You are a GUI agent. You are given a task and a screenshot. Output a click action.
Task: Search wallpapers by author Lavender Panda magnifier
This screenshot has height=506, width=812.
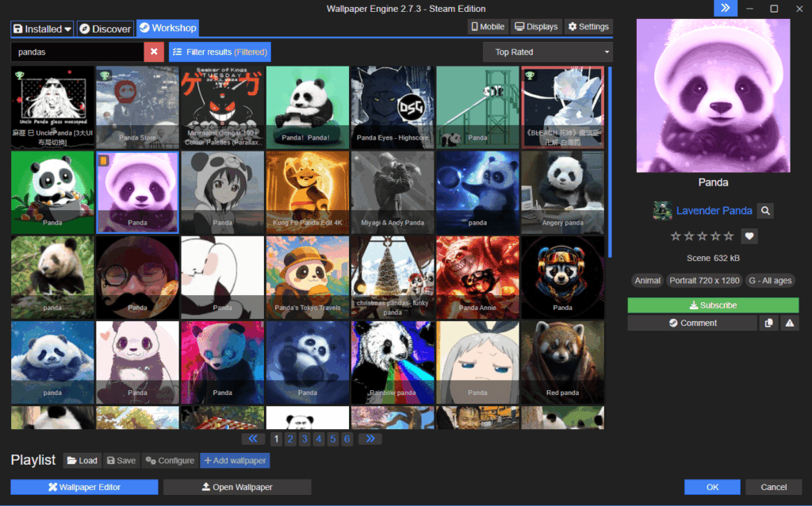coord(765,211)
